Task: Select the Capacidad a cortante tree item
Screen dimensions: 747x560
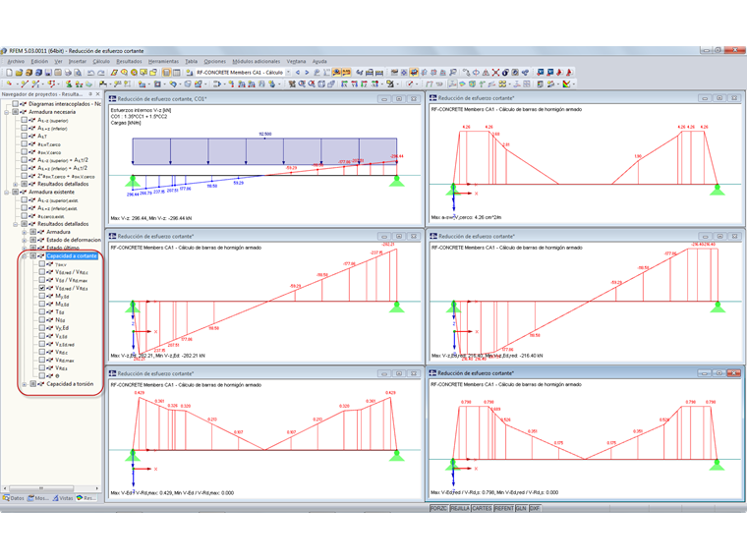Action: tap(72, 256)
